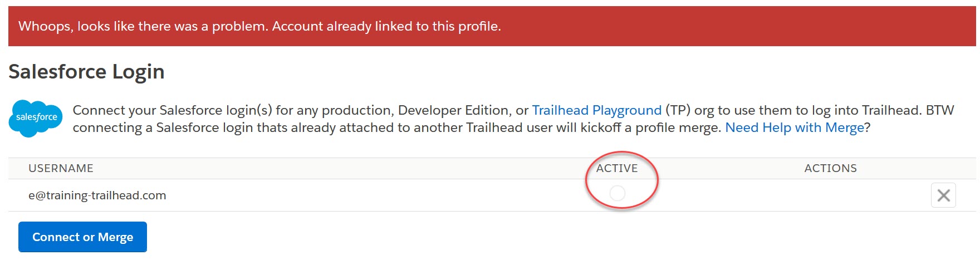Click the e@training-trailhead.com username text

(97, 195)
